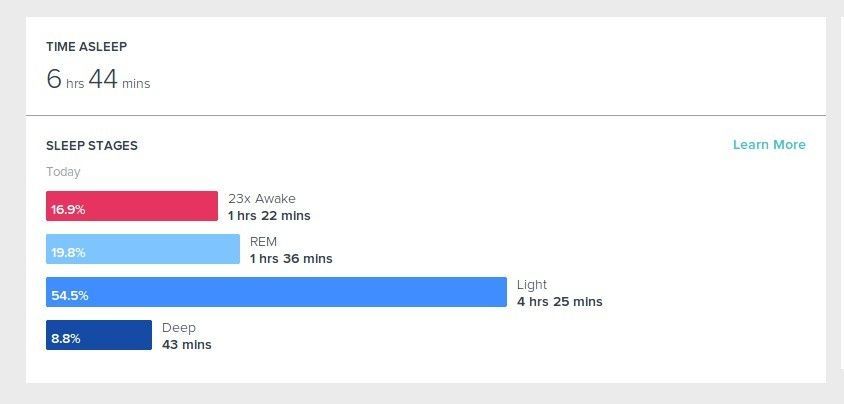
Task: Select the light blue REM bar
Action: pos(143,249)
